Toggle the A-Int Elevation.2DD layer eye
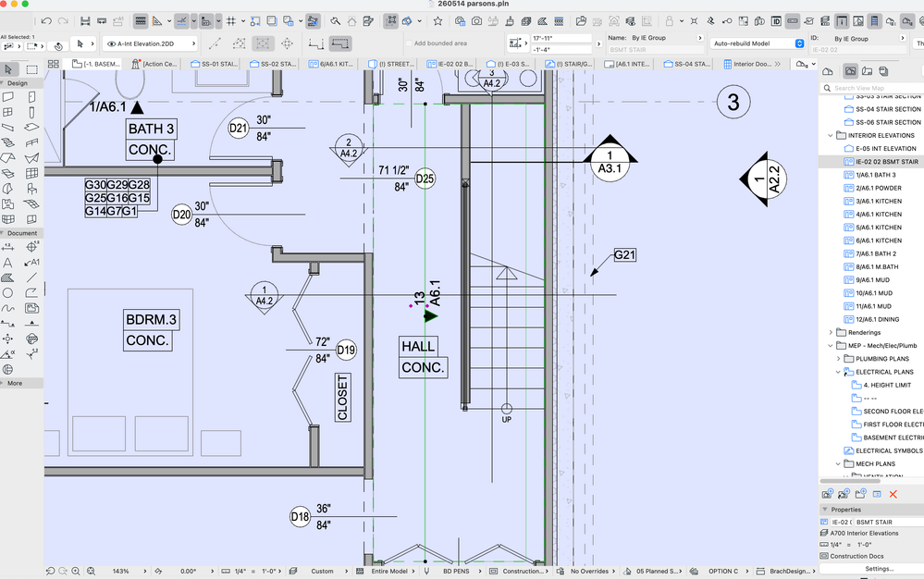Viewport: 924px width, 579px height. (111, 43)
